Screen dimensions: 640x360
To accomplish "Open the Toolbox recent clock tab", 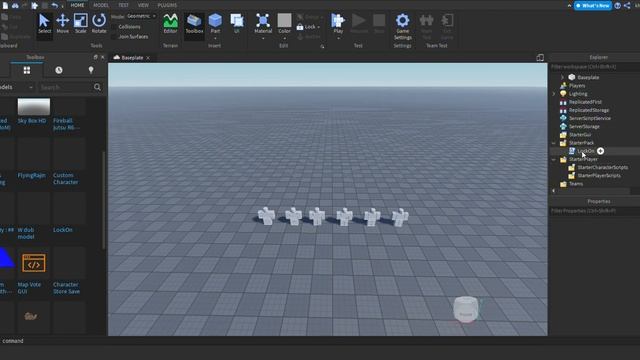I will coord(59,70).
